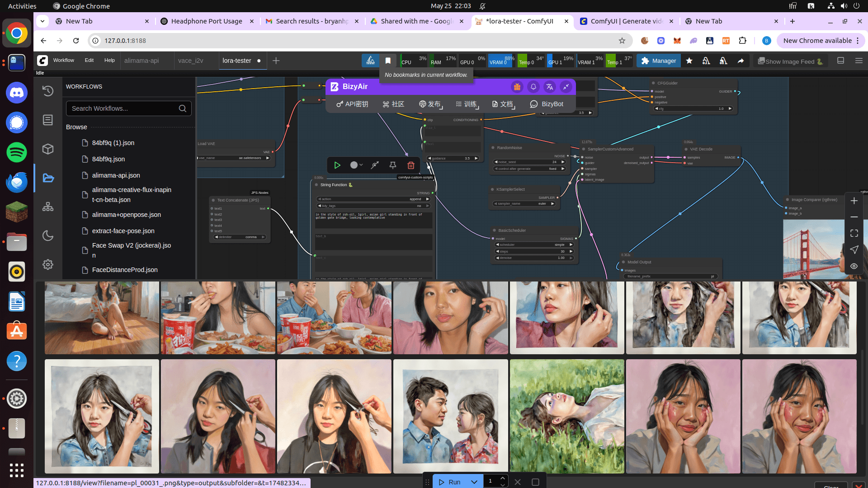
Task: Open ComfyUI settings gear in sidebar
Action: (x=48, y=264)
